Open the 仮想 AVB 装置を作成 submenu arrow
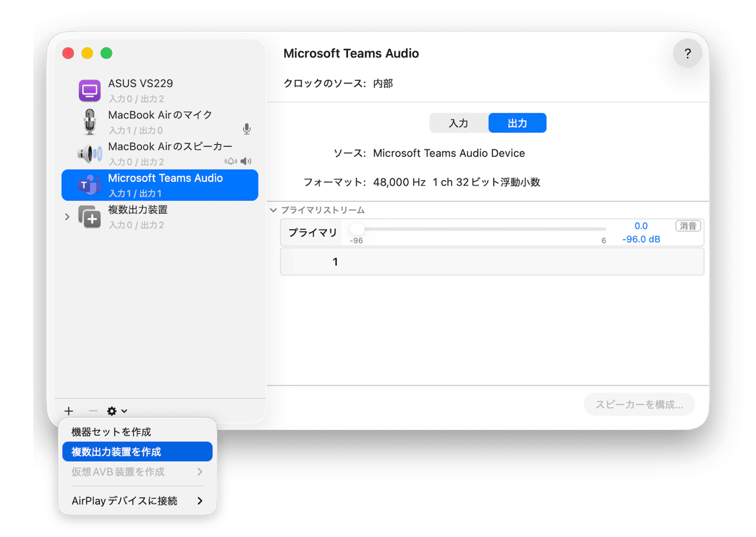 pyautogui.click(x=200, y=472)
